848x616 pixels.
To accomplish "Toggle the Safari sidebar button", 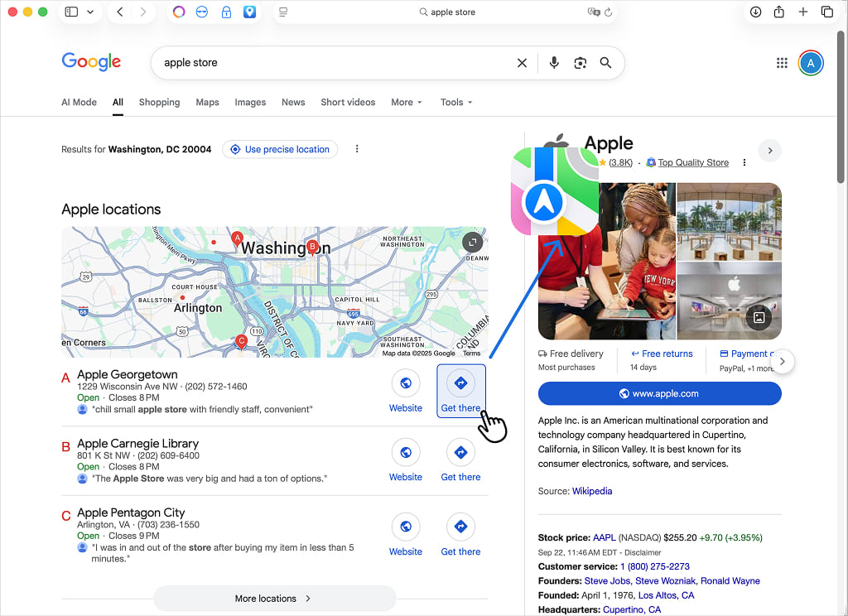I will 71,12.
